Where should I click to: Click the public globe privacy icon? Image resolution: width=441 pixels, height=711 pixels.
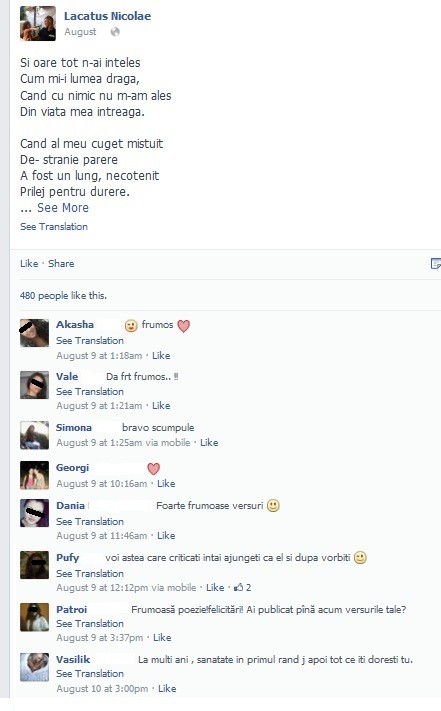point(115,32)
